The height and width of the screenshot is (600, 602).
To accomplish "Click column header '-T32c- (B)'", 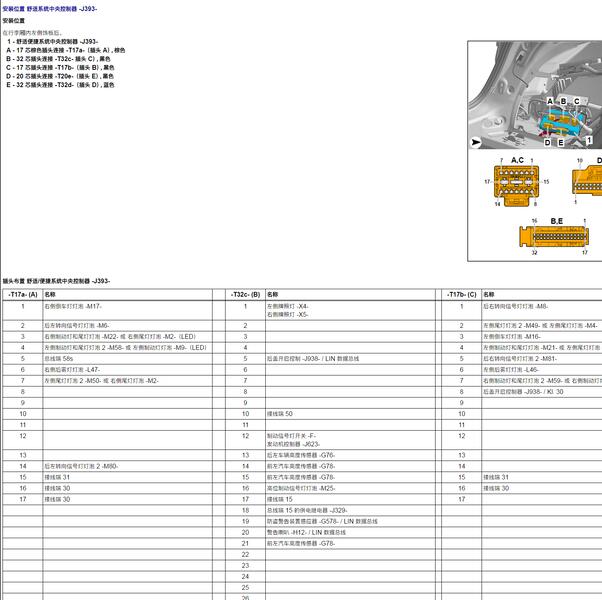I will click(245, 294).
